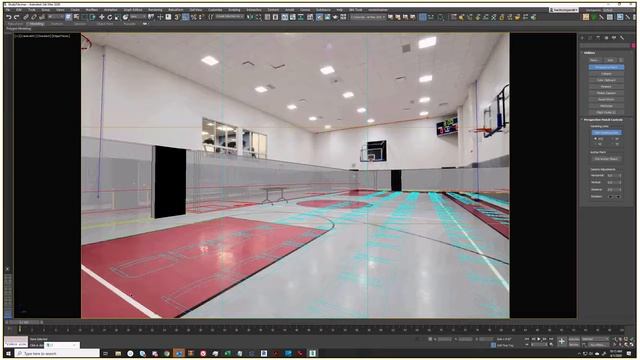Open the Create command panel tab
Screen dimensions: 640x360
click(x=582, y=38)
